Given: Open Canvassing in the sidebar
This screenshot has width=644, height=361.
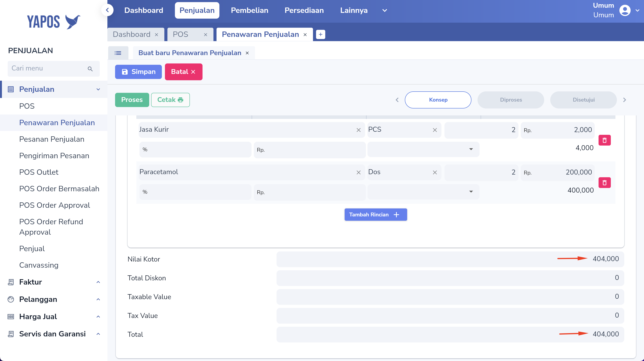Looking at the screenshot, I should click(39, 265).
